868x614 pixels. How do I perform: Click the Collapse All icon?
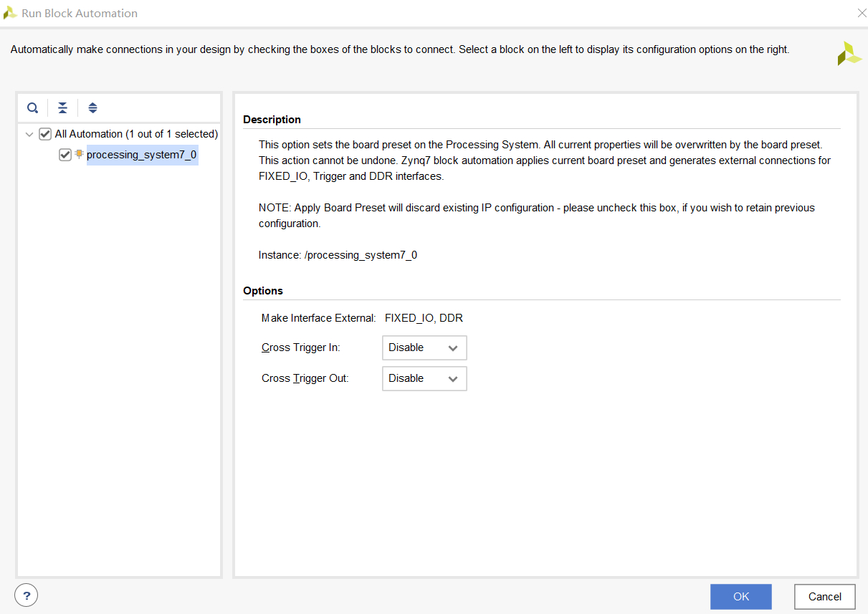click(x=63, y=108)
